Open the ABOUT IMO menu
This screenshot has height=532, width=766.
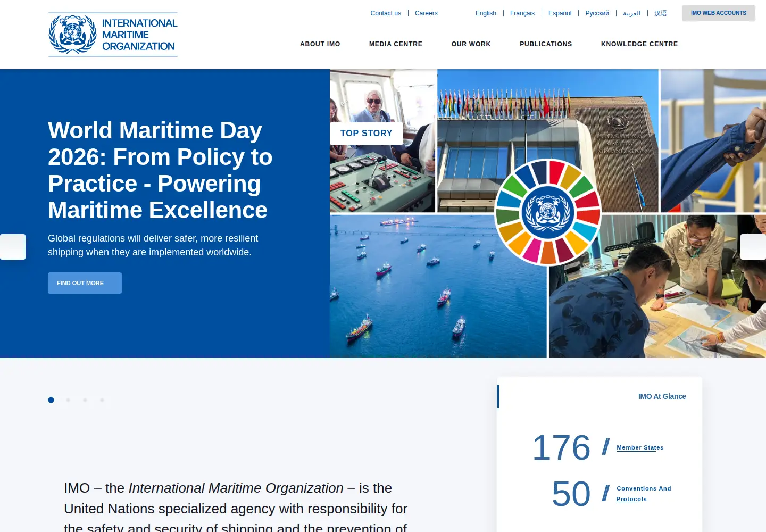point(320,44)
